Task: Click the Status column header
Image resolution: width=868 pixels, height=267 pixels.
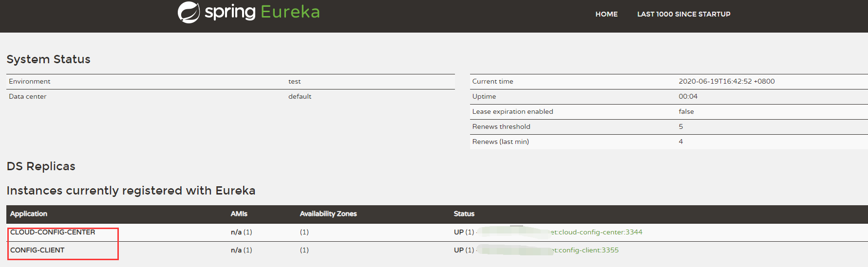Action: pos(464,214)
